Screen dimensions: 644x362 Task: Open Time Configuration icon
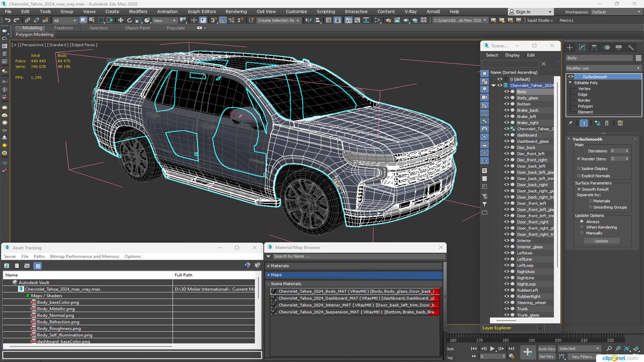[x=512, y=356]
